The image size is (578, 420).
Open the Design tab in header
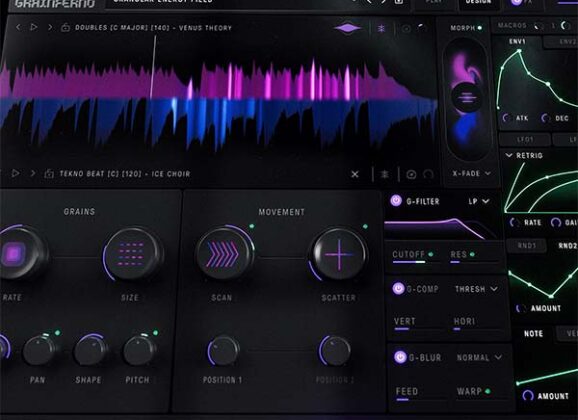(x=478, y=3)
